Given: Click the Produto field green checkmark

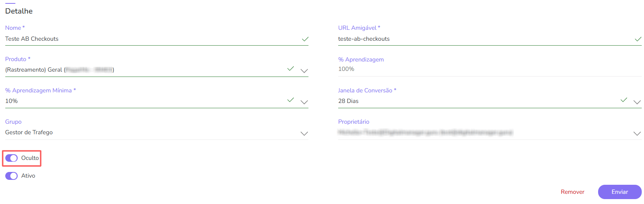Looking at the screenshot, I should (290, 69).
